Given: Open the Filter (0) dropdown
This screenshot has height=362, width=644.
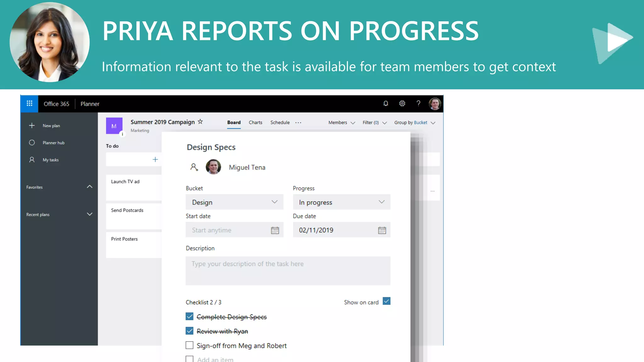Looking at the screenshot, I should 375,123.
